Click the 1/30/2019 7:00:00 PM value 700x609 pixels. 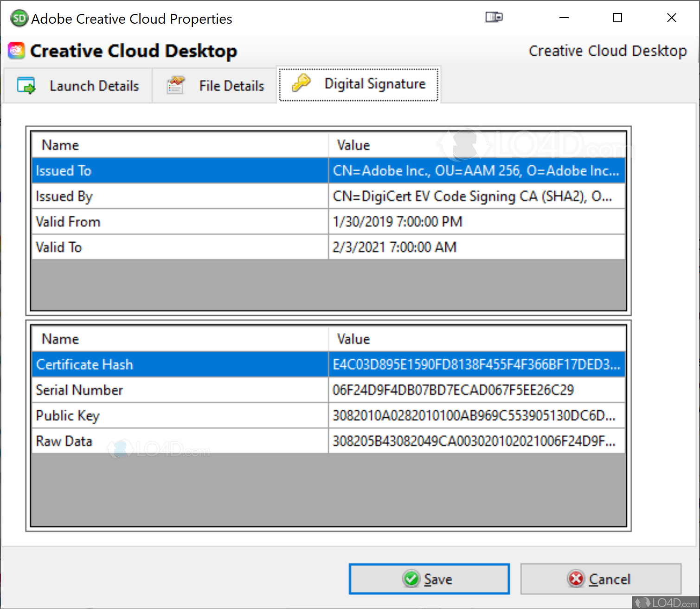click(x=477, y=221)
